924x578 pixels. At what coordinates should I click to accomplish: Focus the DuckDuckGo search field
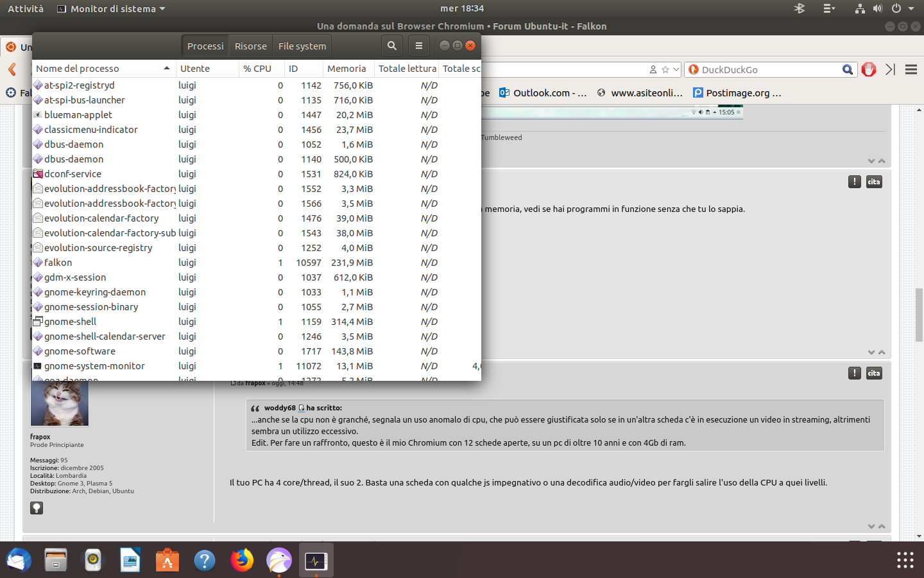point(771,69)
